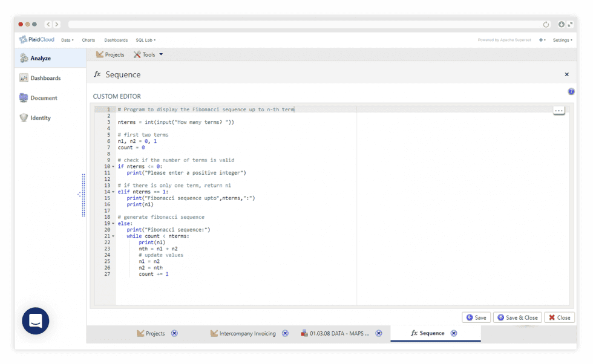Click the 'n1, n2 = 0, 1' line
This screenshot has width=593, height=364.
(137, 141)
